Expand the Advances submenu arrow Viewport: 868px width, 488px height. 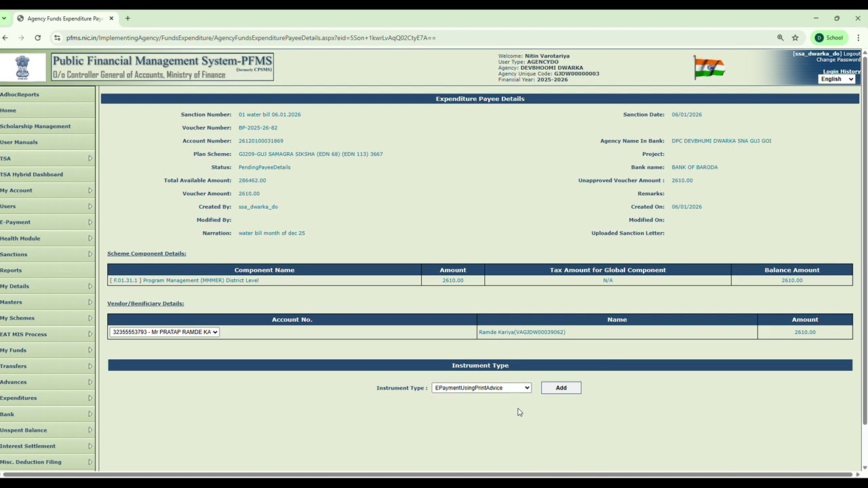click(x=90, y=382)
